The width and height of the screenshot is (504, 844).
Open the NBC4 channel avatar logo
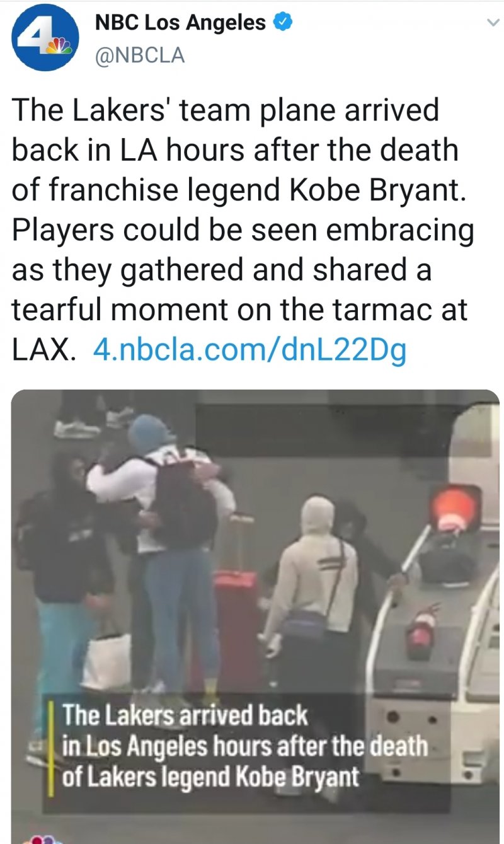(45, 38)
